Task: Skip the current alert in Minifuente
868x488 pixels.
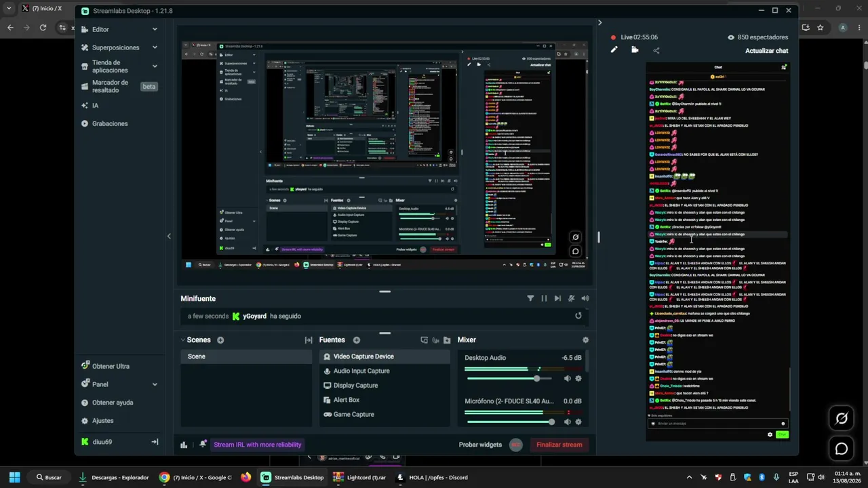Action: tap(557, 298)
